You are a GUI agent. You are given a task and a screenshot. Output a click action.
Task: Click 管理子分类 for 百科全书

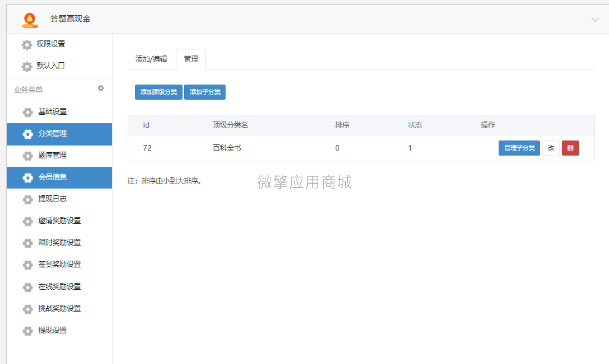point(519,148)
